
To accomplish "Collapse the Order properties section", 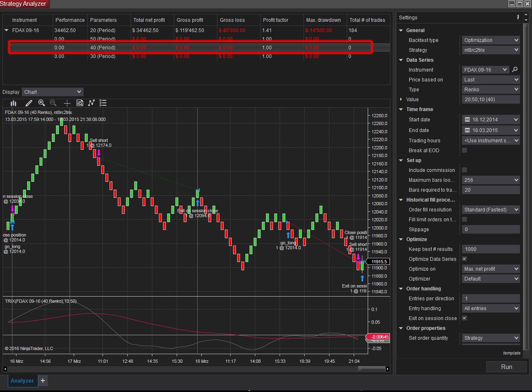I will click(x=401, y=328).
